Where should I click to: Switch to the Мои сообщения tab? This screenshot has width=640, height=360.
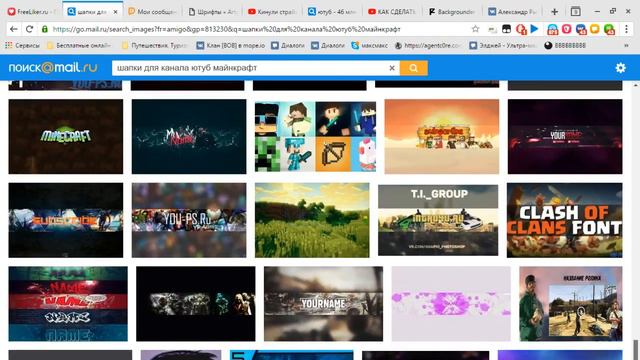pos(152,12)
